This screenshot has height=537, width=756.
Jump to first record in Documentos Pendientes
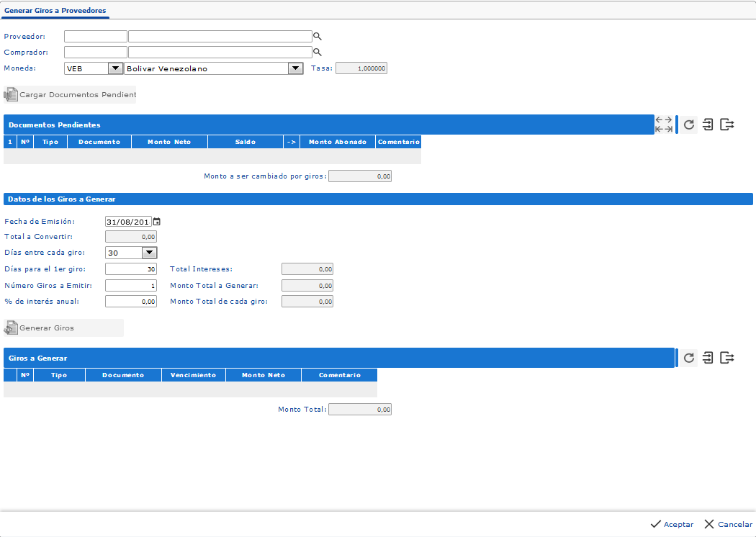[x=659, y=129]
